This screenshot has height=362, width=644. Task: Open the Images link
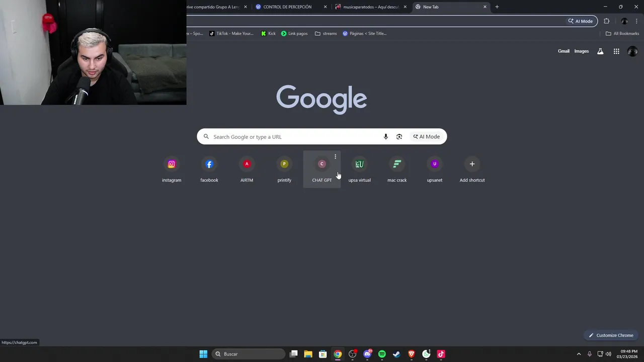581,51
